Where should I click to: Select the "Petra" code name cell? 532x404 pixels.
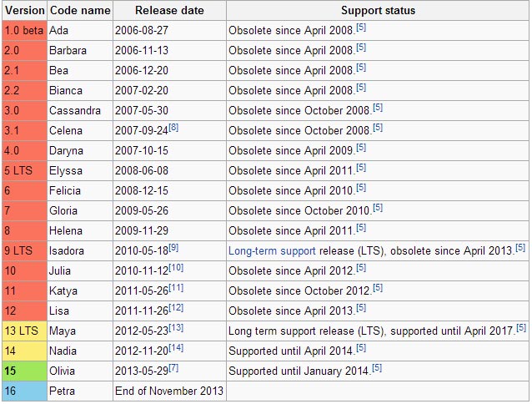point(78,391)
